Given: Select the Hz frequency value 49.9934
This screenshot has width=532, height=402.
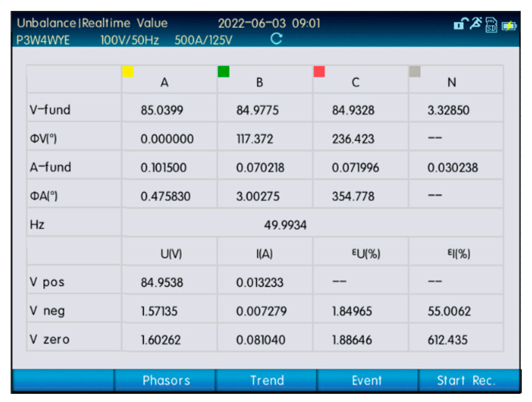Looking at the screenshot, I should click(x=285, y=225).
